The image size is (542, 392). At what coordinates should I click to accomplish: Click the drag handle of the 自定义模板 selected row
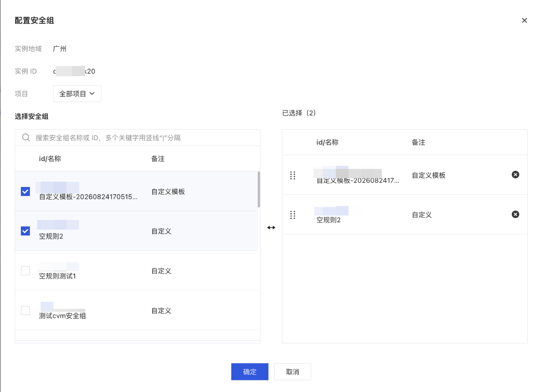click(293, 175)
